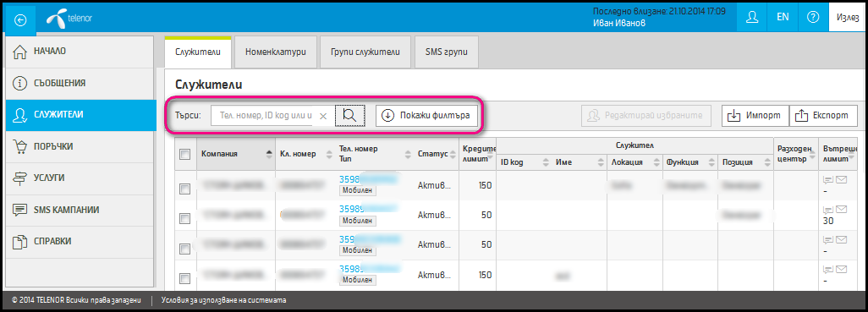868x312 pixels.
Task: Click the envelope icon in second employee row
Action: click(x=842, y=209)
